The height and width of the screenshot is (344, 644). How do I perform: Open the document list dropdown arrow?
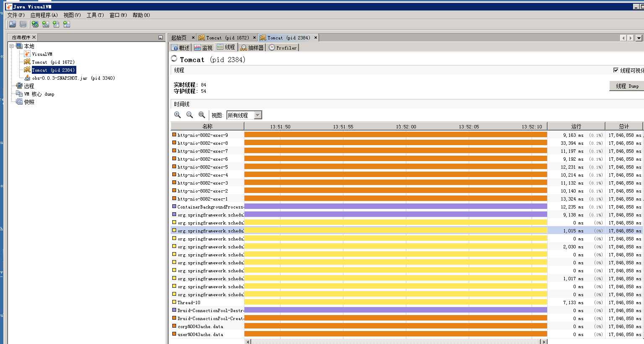tap(639, 38)
